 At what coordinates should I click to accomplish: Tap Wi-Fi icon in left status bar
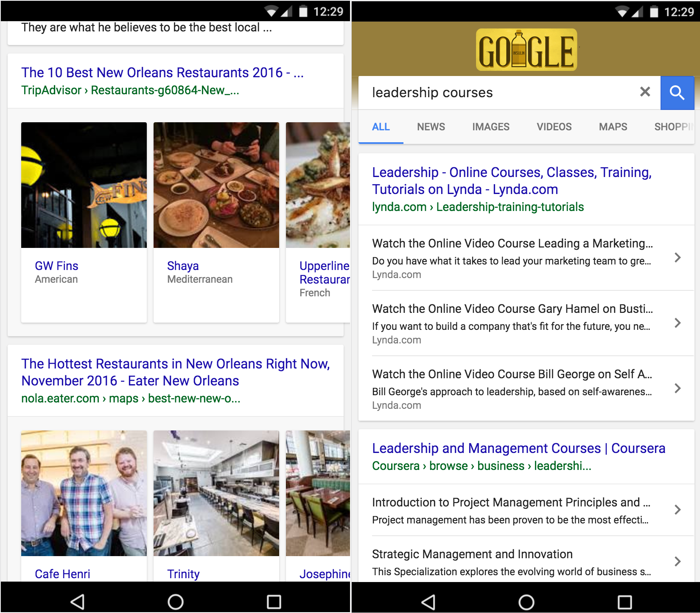[272, 11]
